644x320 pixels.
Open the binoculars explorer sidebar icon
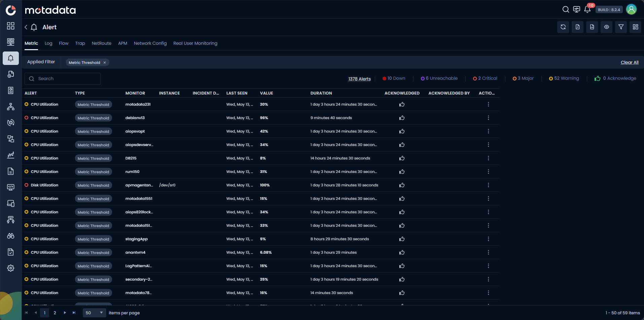point(11,236)
